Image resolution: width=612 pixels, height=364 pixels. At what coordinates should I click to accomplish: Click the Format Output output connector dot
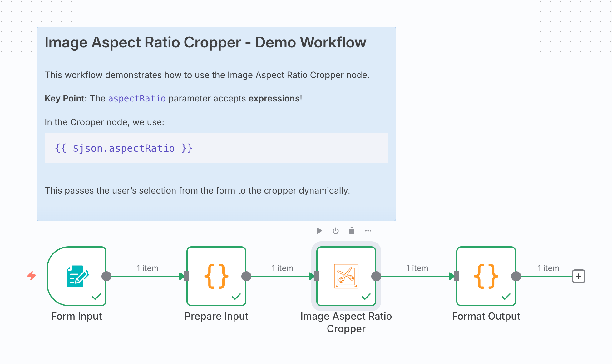tap(516, 276)
